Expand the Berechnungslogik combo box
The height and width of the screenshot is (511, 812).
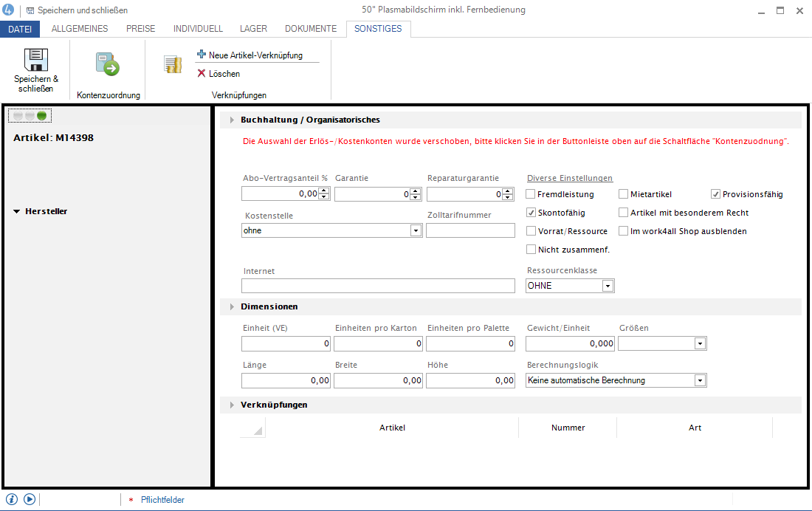[x=700, y=380]
